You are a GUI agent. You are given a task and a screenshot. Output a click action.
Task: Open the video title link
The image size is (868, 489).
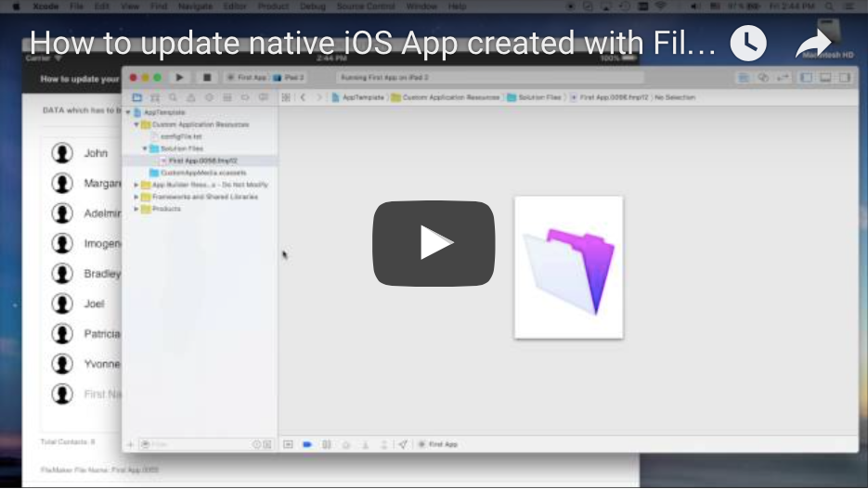(x=372, y=43)
